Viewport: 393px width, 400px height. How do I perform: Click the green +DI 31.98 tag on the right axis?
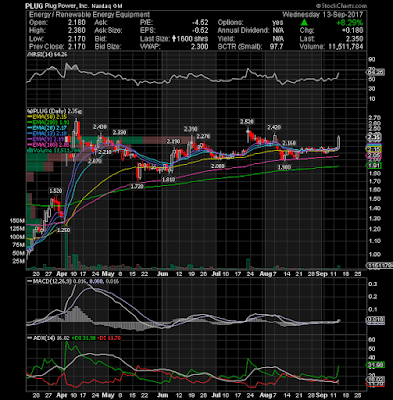375,365
